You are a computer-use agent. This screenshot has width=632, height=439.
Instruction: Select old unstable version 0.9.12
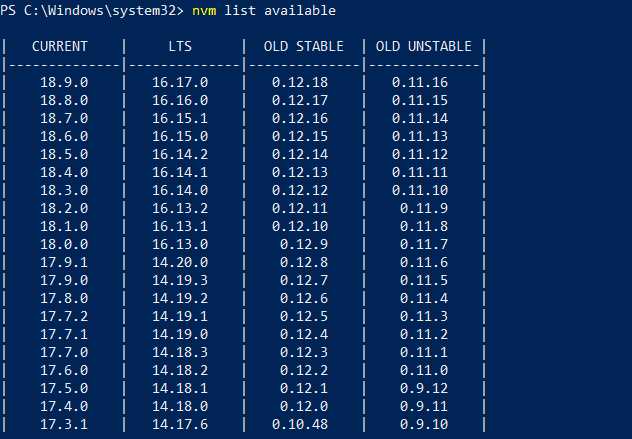424,388
